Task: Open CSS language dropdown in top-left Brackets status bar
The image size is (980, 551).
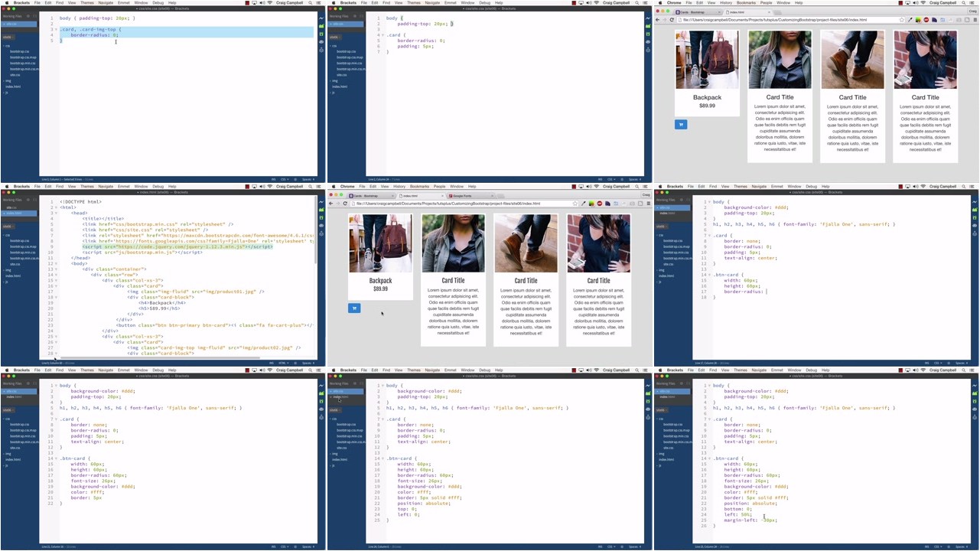Action: pyautogui.click(x=285, y=180)
